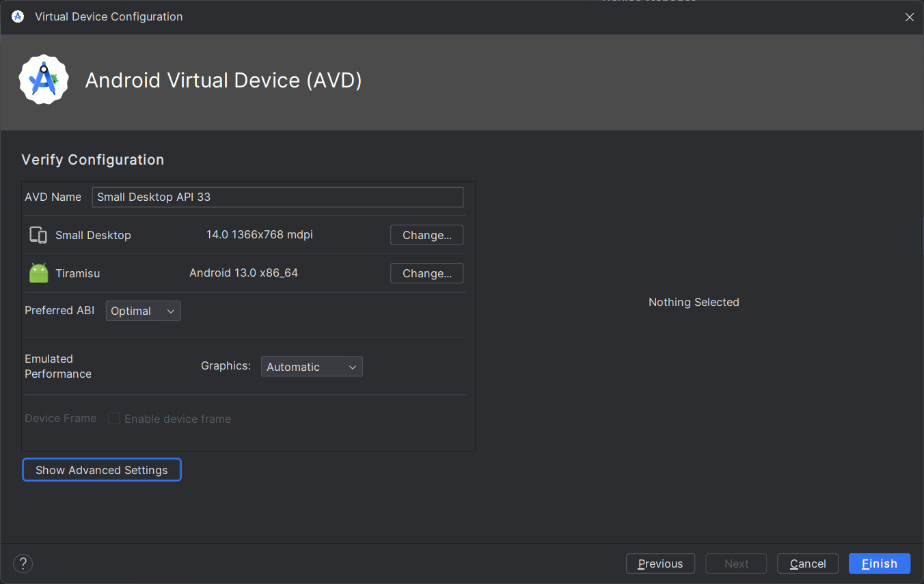Click 'Android Virtual Device (AVD)' header title
924x584 pixels.
tap(223, 81)
